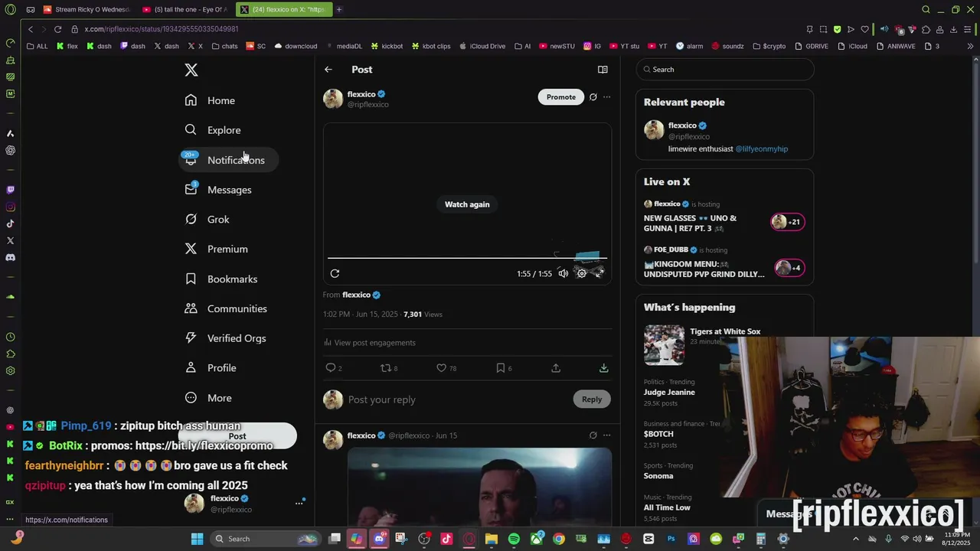Open TikTok from the taskbar
Viewport: 980px width, 551px height.
(446, 539)
